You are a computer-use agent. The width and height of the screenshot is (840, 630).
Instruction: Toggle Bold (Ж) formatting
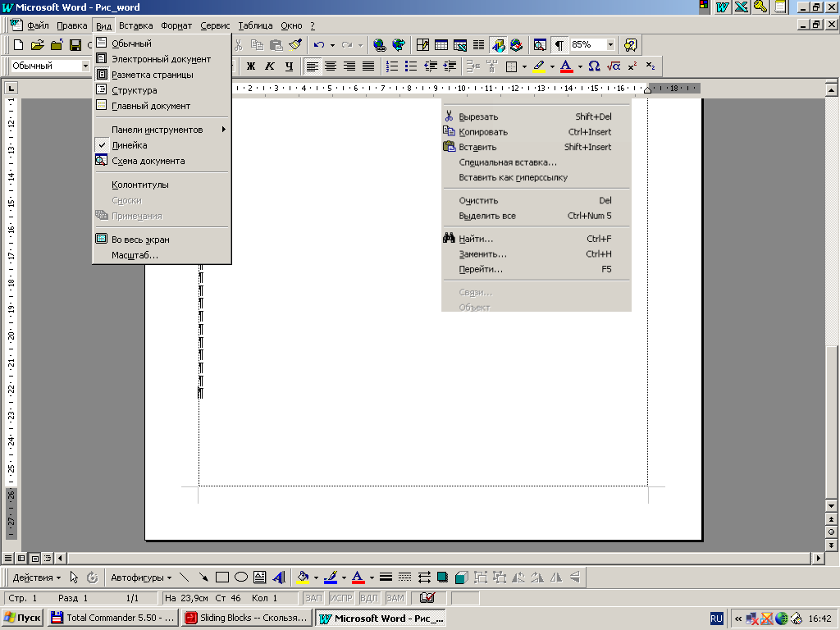coord(251,66)
